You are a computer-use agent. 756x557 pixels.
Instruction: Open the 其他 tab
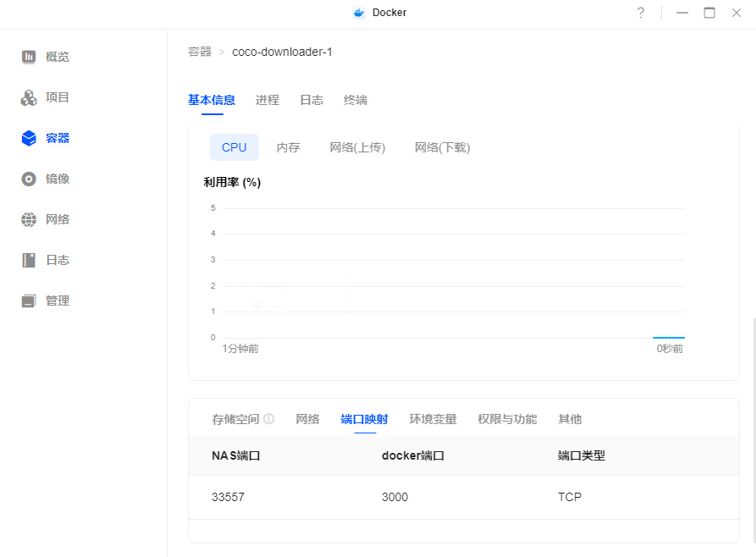(x=570, y=419)
